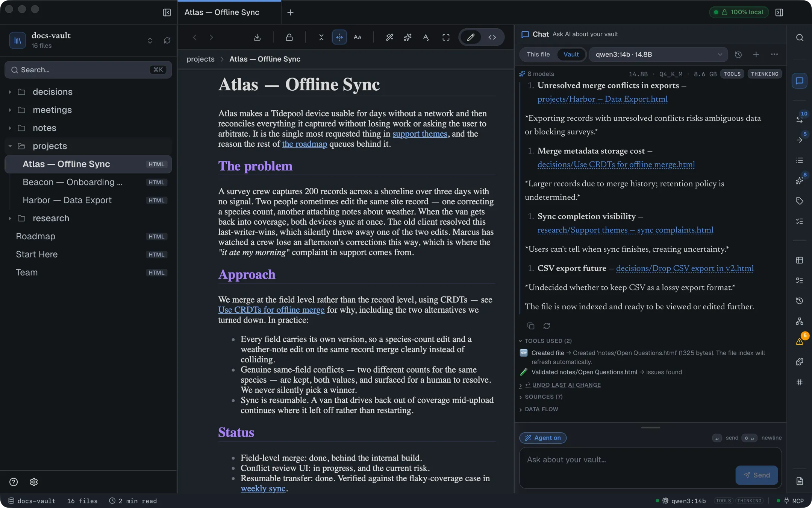
Task: Open help question mark icon
Action: [x=14, y=482]
